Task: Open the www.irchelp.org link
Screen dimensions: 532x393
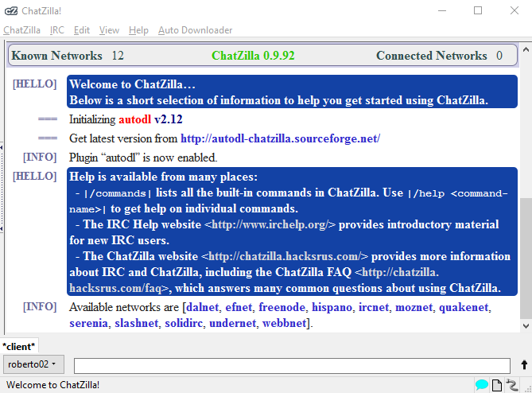Action: [270, 224]
